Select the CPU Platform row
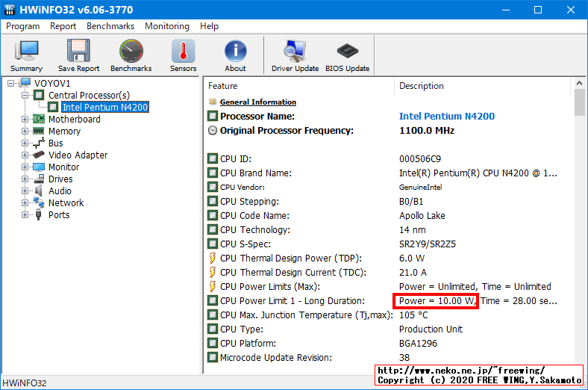This screenshot has width=588, height=390. [x=388, y=344]
